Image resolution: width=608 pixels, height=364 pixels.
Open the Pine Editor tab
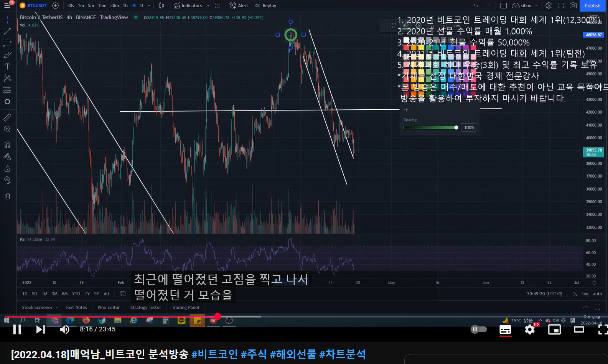[109, 307]
